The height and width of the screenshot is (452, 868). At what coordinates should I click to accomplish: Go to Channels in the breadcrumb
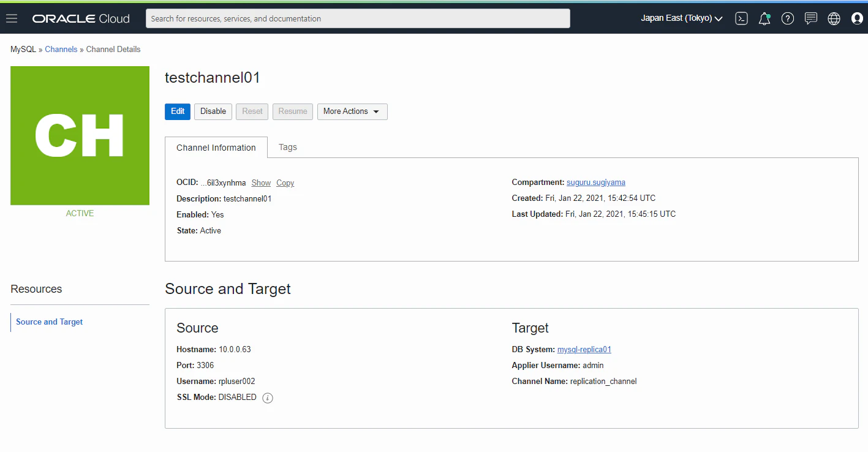61,49
